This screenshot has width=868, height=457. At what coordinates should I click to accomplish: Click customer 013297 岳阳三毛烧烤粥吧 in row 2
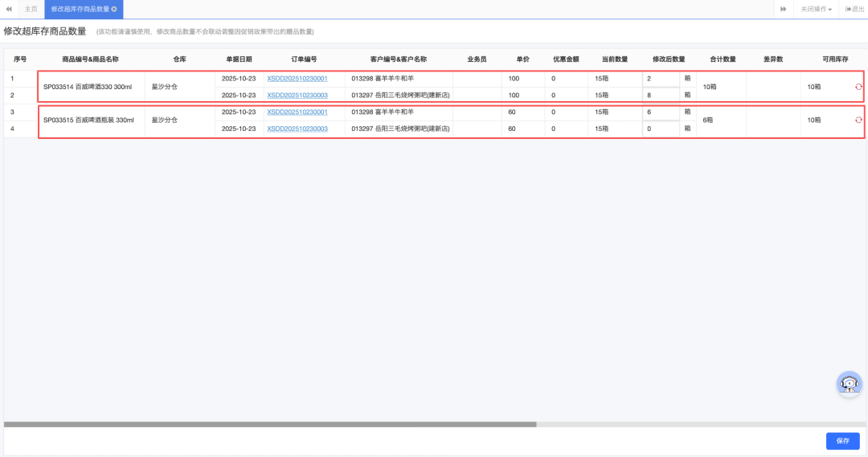click(400, 95)
